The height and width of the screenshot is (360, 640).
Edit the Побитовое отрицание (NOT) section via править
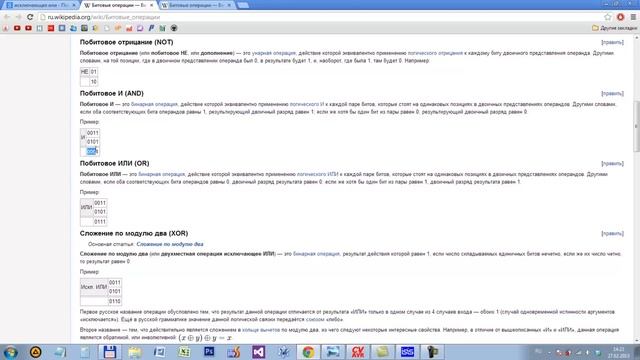tap(612, 42)
